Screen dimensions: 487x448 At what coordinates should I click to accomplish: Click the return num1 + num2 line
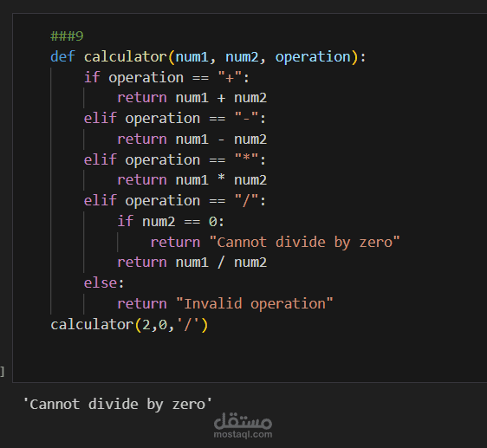coord(192,98)
